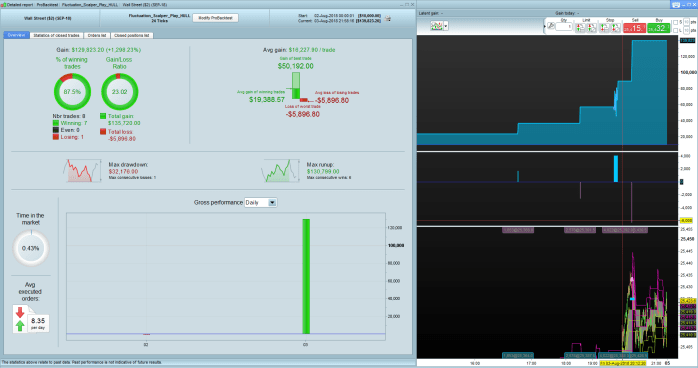Viewport: 698px width, 368px height.
Task: Collapse the order toolbar with its arrow
Action: click(x=544, y=27)
